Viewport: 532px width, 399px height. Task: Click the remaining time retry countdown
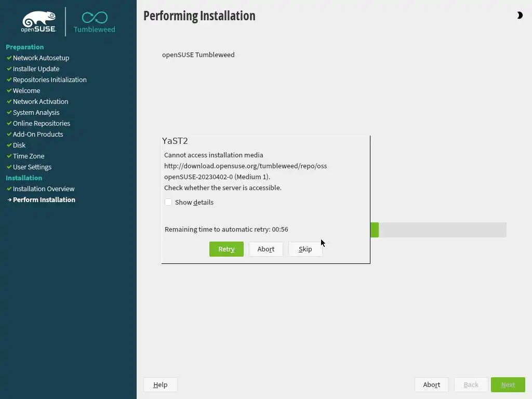click(227, 229)
